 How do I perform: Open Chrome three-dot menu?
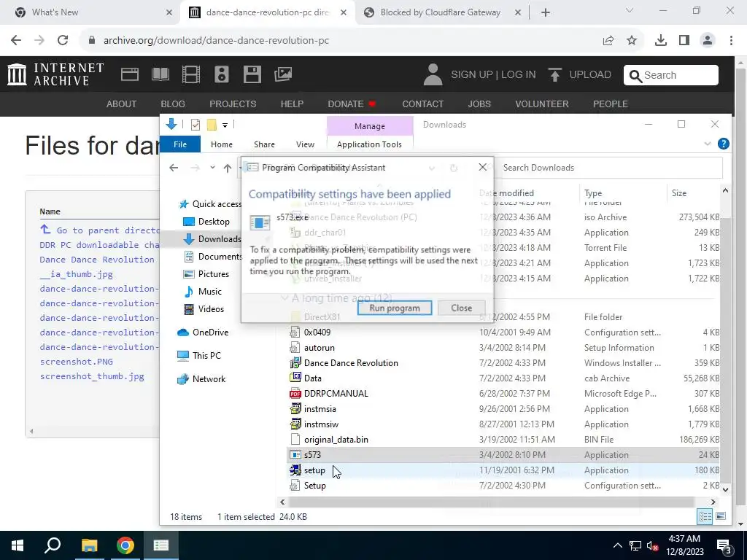pos(731,41)
